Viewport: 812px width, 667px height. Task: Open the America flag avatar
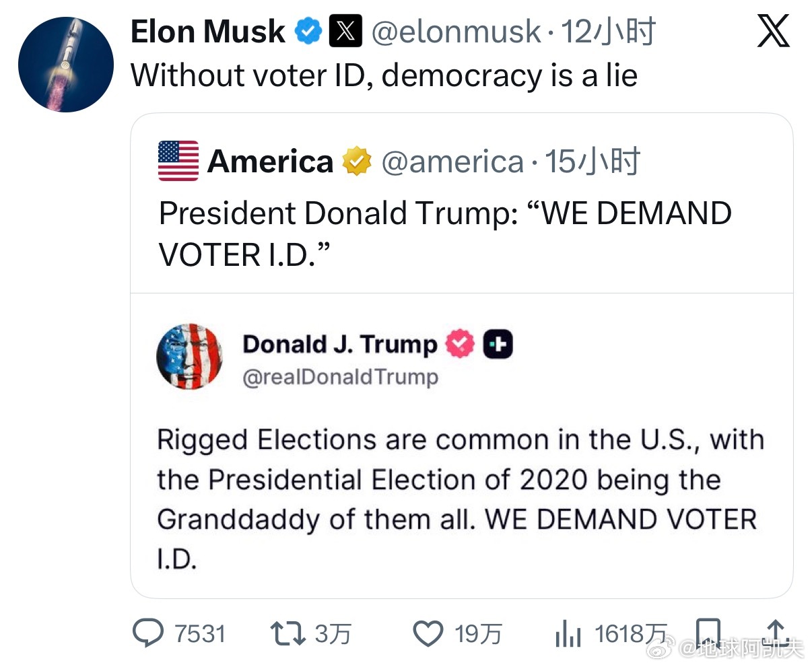[x=178, y=162]
